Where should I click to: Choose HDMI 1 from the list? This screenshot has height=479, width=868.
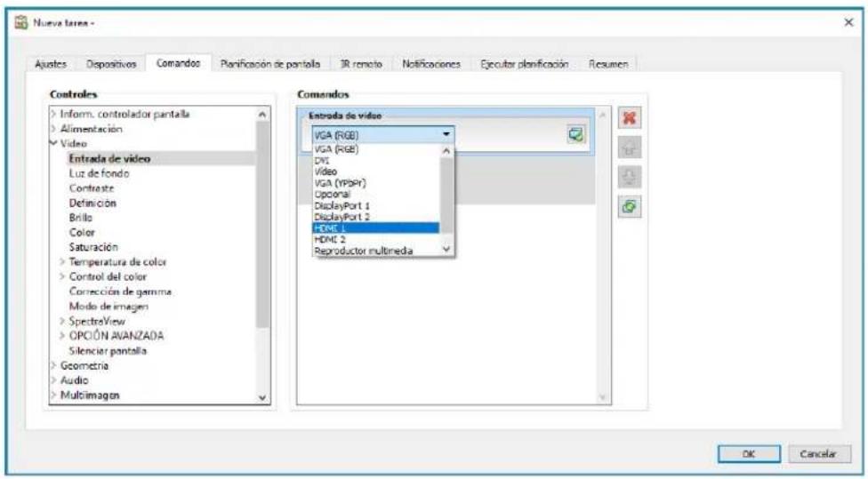[376, 228]
